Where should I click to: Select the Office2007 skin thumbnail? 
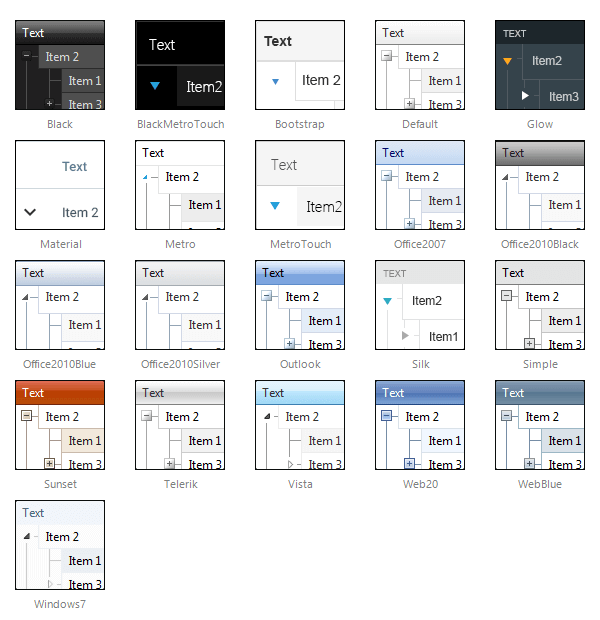(420, 185)
